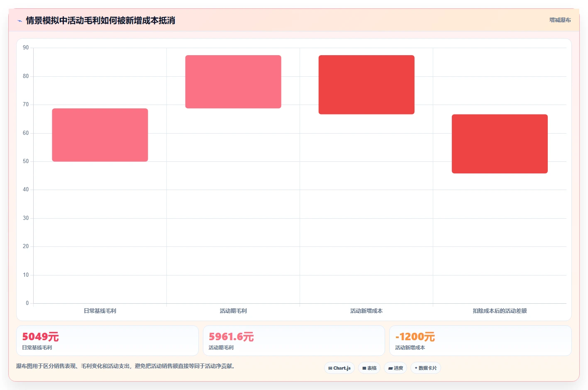Click the y-axis tick value 20
Viewport: 588px width, 390px height.
pyautogui.click(x=26, y=246)
